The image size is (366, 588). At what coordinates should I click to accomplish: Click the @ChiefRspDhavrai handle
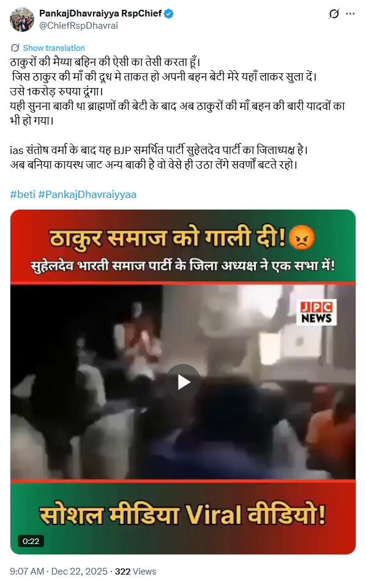point(78,26)
